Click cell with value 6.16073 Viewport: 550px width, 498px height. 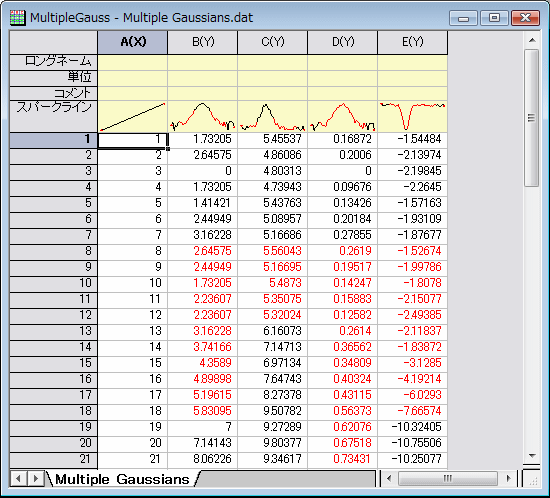pyautogui.click(x=273, y=331)
